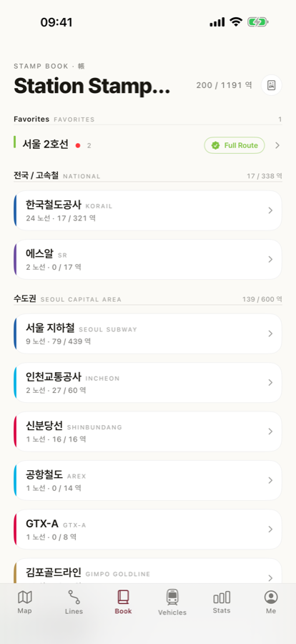Open the Me profile icon
296x644 pixels.
click(x=271, y=597)
